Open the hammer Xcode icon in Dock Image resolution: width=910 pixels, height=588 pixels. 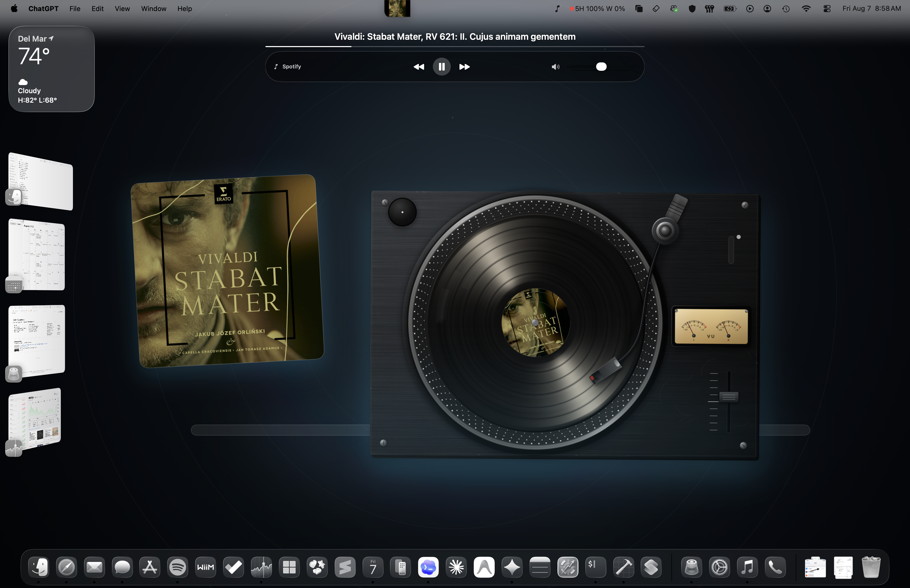624,567
